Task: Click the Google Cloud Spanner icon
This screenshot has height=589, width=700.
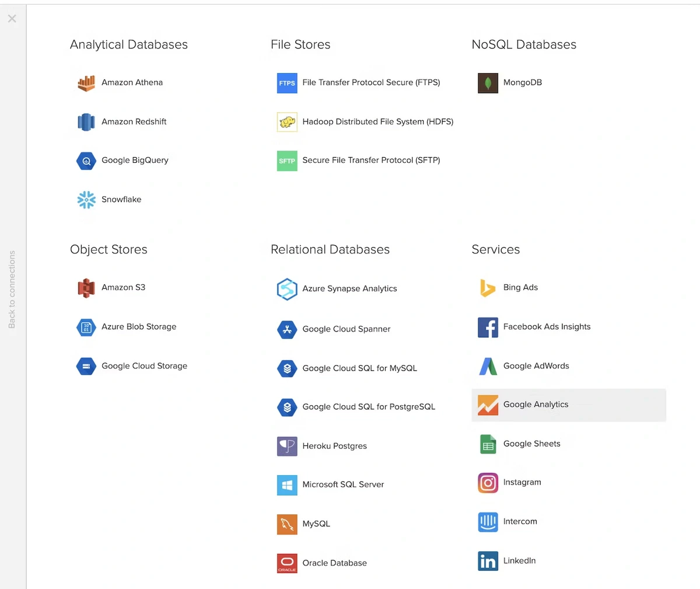Action: [x=287, y=329]
